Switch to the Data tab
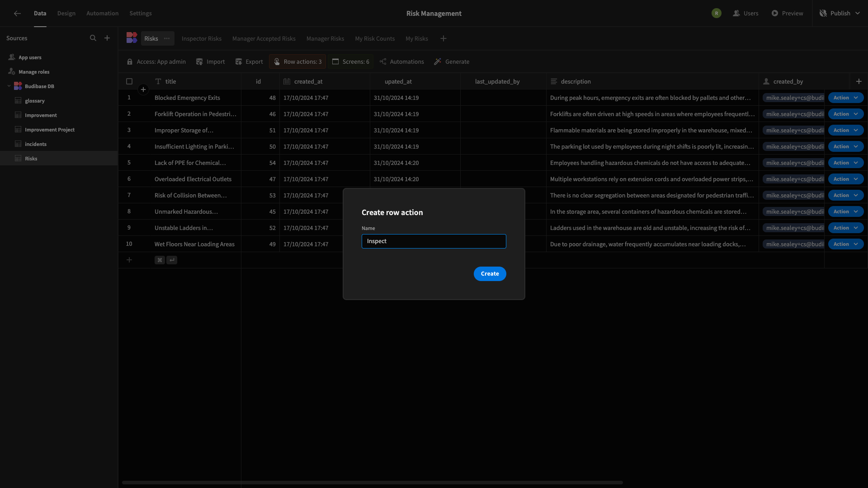The height and width of the screenshot is (488, 868). click(40, 14)
